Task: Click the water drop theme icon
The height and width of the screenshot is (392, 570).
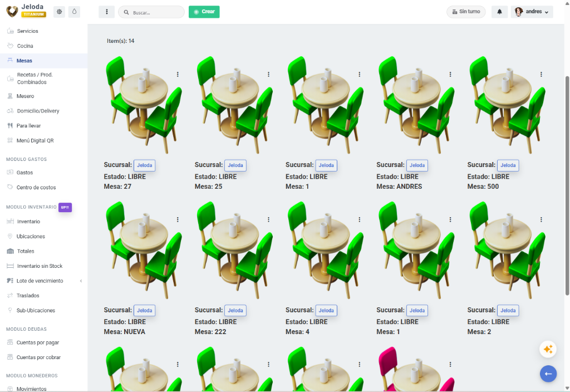Action: [74, 12]
